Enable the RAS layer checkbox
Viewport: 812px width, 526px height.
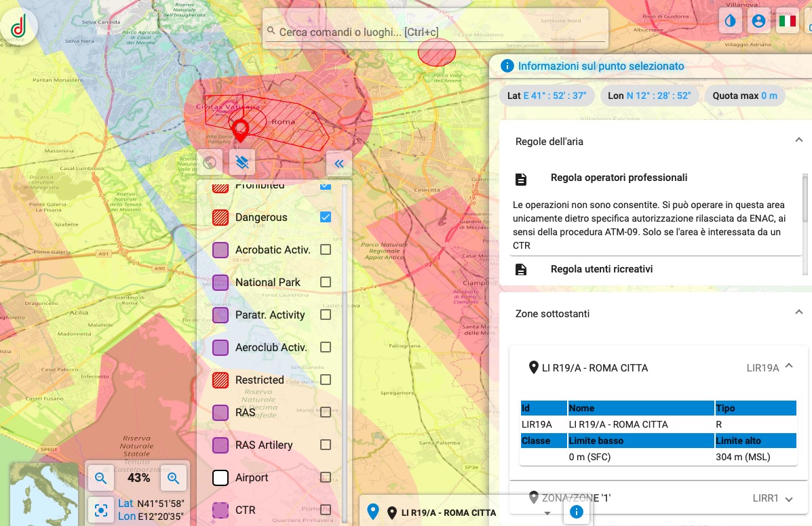pos(325,412)
